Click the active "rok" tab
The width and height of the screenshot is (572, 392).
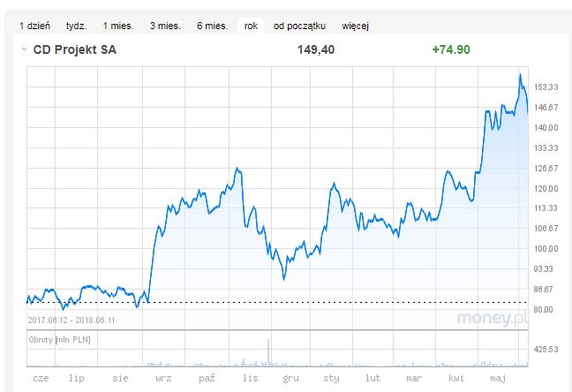(x=252, y=26)
